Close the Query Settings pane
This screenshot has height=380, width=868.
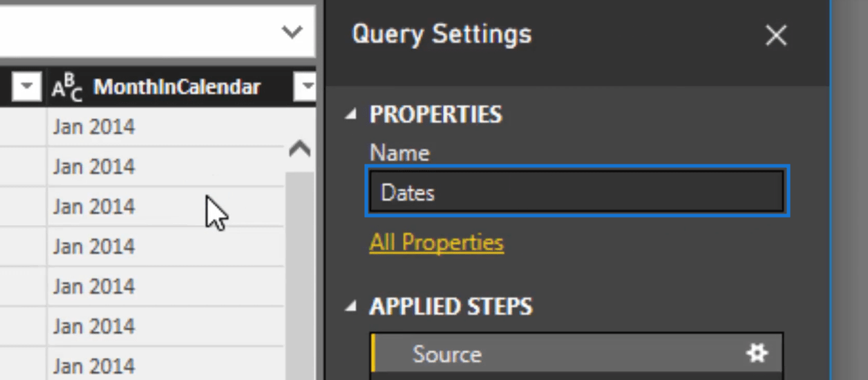pos(776,35)
